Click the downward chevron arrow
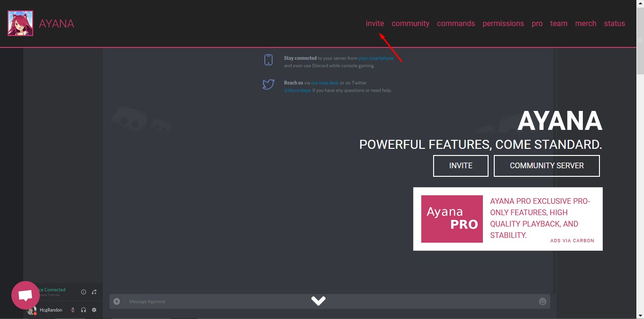Image resolution: width=644 pixels, height=319 pixels. point(318,301)
